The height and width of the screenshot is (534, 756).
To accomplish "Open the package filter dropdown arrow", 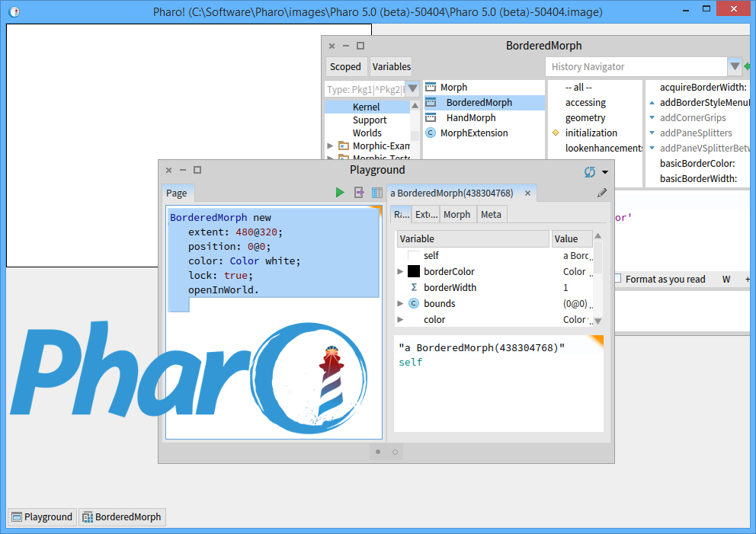I will [x=412, y=88].
